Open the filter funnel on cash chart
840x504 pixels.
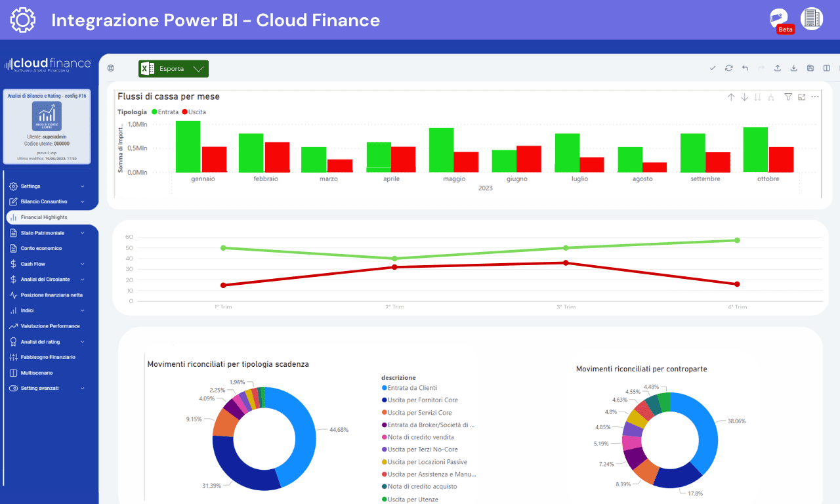[x=789, y=97]
